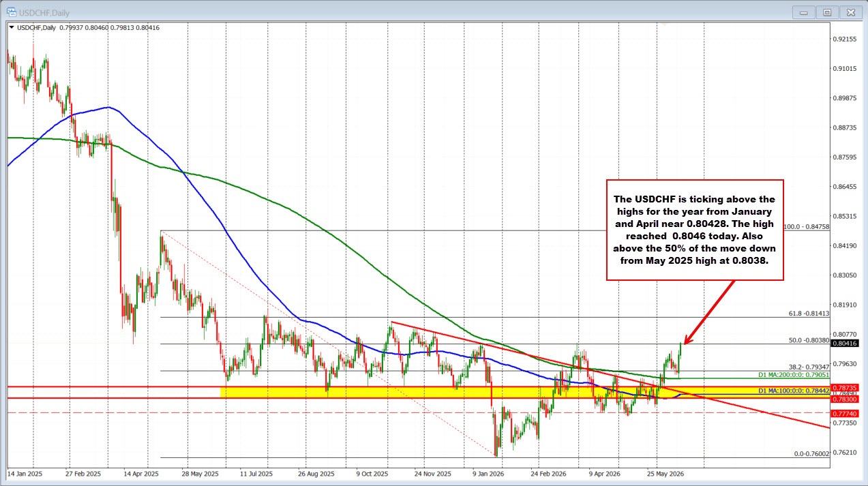The height and width of the screenshot is (486, 868).
Task: Click the 0.88735 price axis value
Action: [845, 127]
